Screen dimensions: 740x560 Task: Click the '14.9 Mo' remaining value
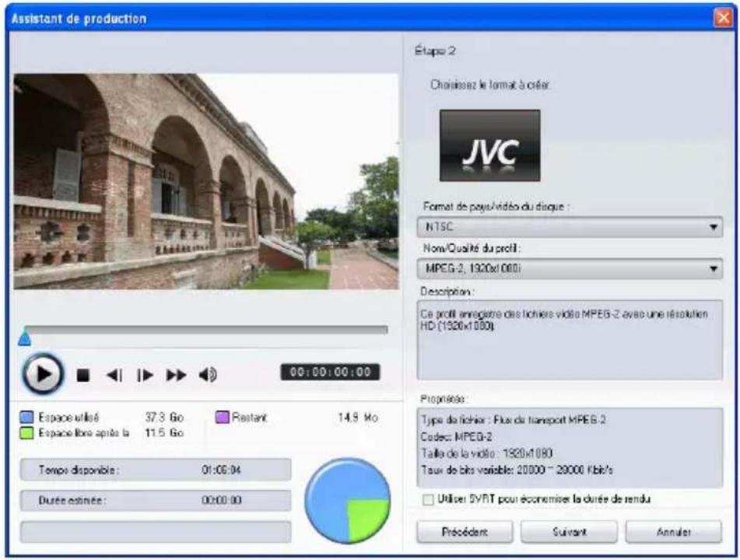pyautogui.click(x=358, y=417)
